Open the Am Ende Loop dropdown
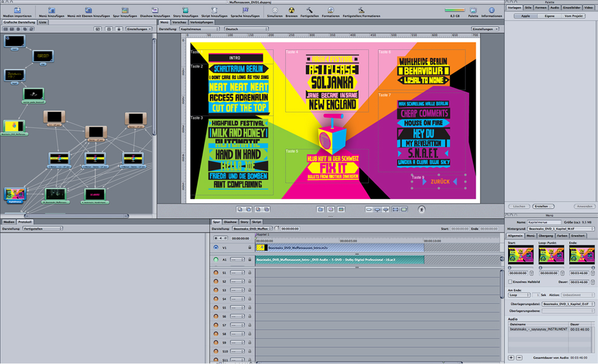598x364 pixels. [x=519, y=295]
